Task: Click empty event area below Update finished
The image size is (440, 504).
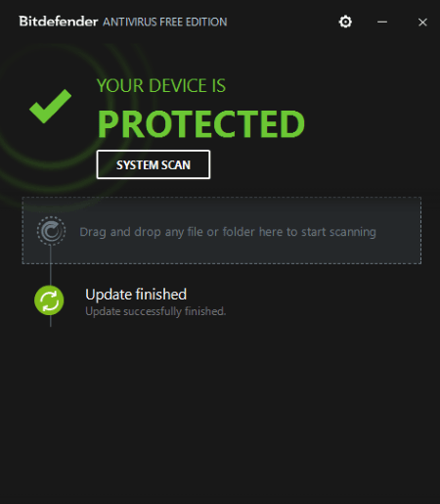Action: [222, 408]
